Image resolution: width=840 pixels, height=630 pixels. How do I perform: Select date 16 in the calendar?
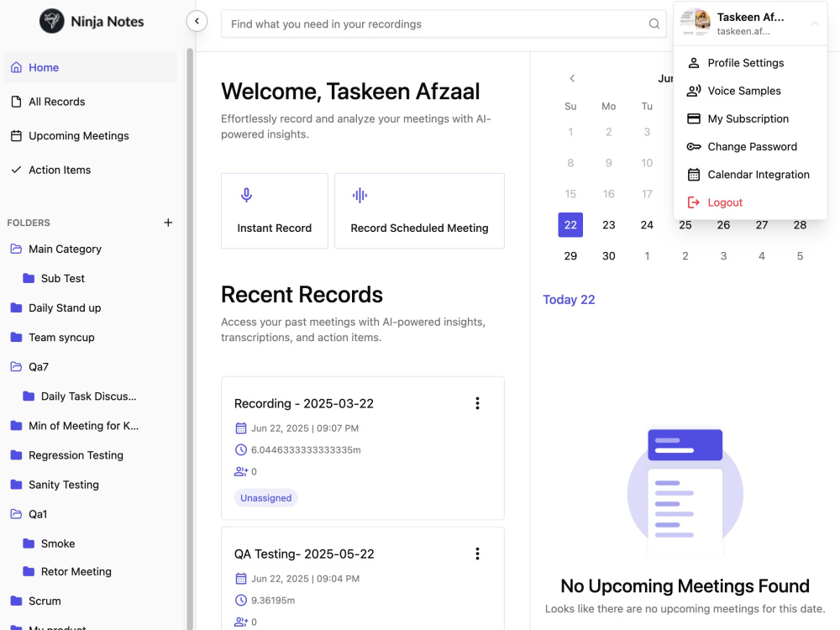[x=608, y=194]
